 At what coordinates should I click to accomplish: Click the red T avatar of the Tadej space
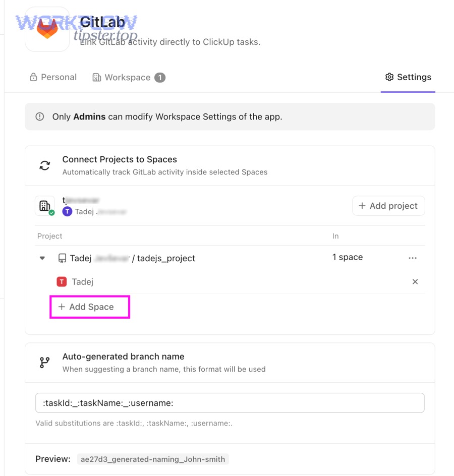pyautogui.click(x=62, y=281)
